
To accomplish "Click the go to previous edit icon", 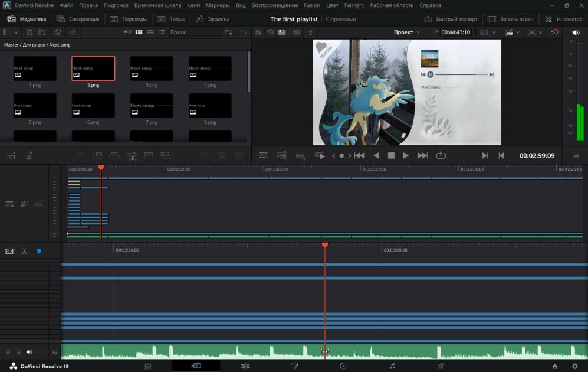I will click(x=501, y=155).
